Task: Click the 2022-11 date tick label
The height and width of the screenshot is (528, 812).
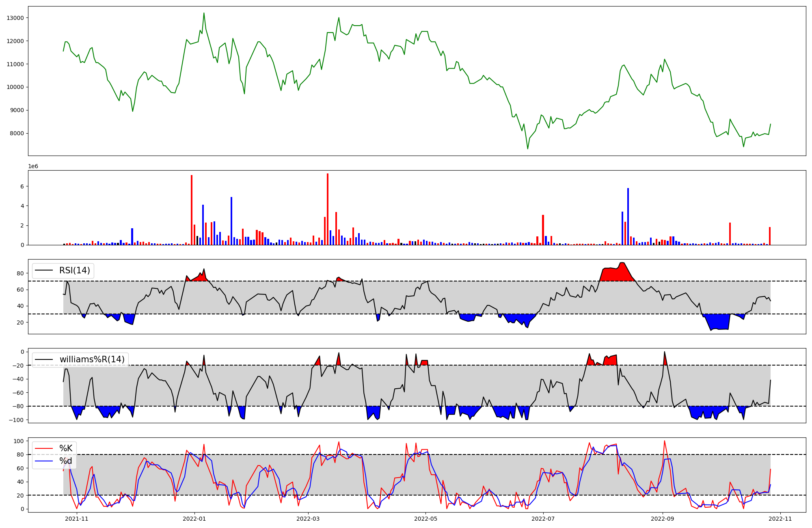Action: pos(780,519)
